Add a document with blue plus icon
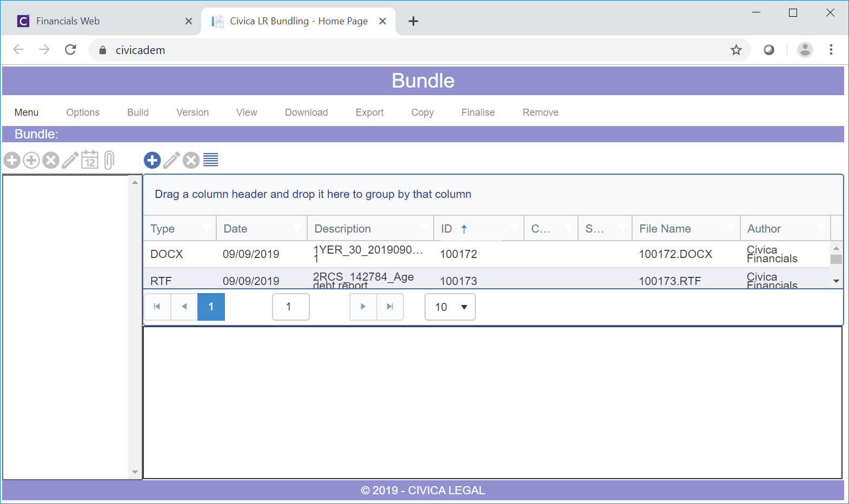This screenshot has width=849, height=504. coord(152,160)
